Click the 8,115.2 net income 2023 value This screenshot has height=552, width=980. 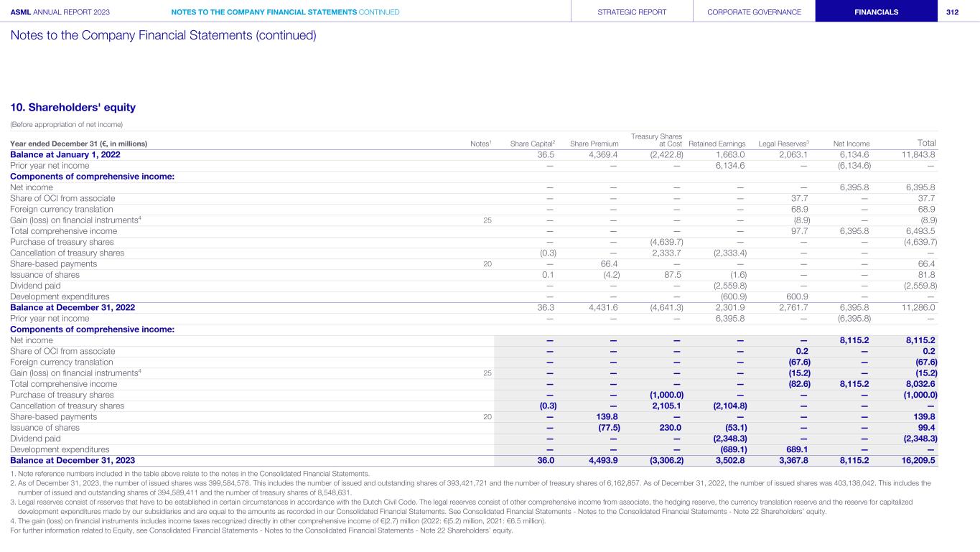click(x=854, y=340)
